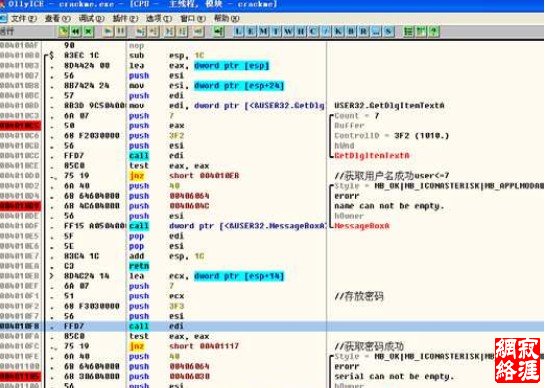Click the 'ControlID = 3F2 (1010.)' comment
This screenshot has height=388, width=545.
coord(391,136)
